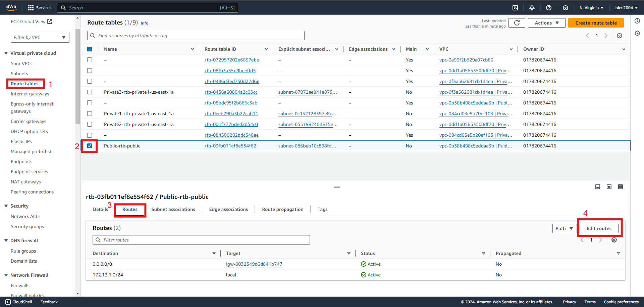Open EC2 Global View external link
This screenshot has width=644, height=307.
pyautogui.click(x=32, y=21)
